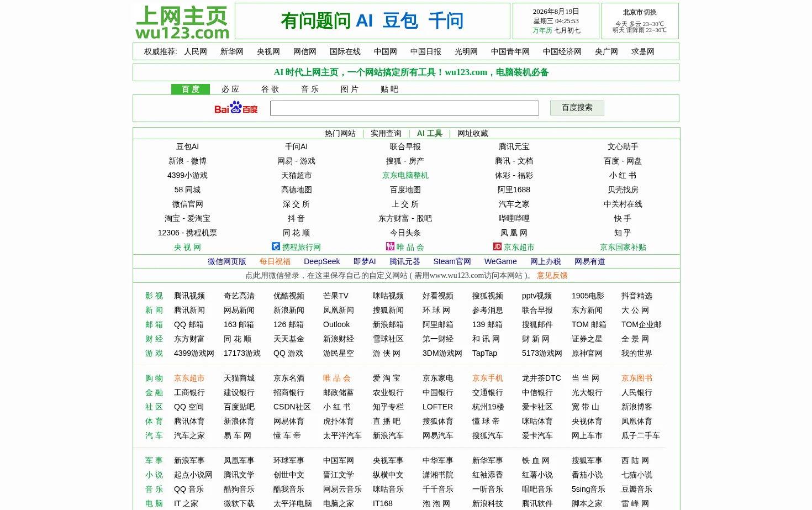
Task: Switch to the 音乐 search tab
Action: (310, 90)
